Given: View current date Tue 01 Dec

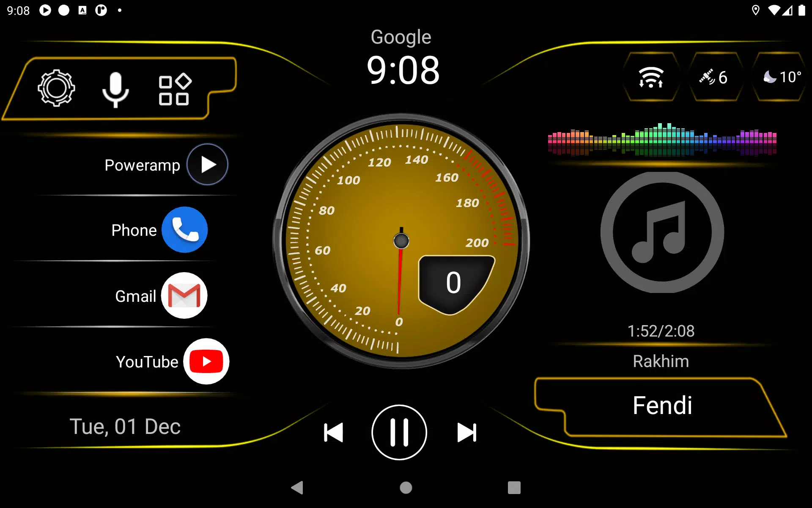Looking at the screenshot, I should pyautogui.click(x=124, y=425).
